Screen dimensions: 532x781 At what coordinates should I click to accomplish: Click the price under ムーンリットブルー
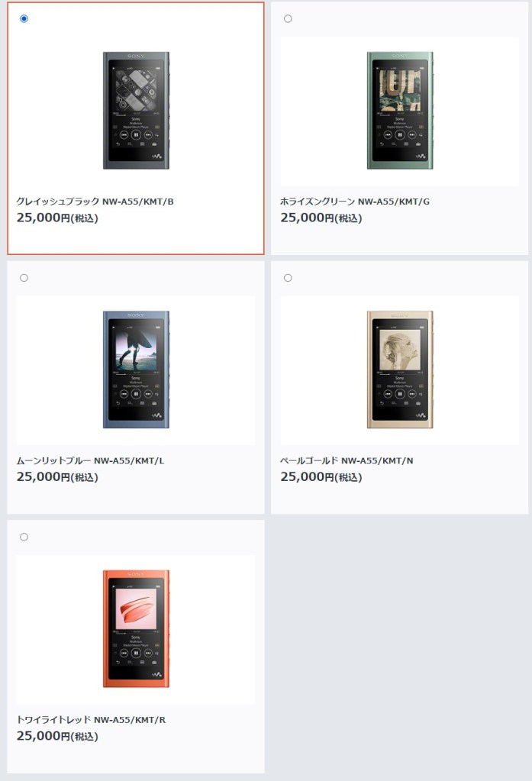(57, 476)
